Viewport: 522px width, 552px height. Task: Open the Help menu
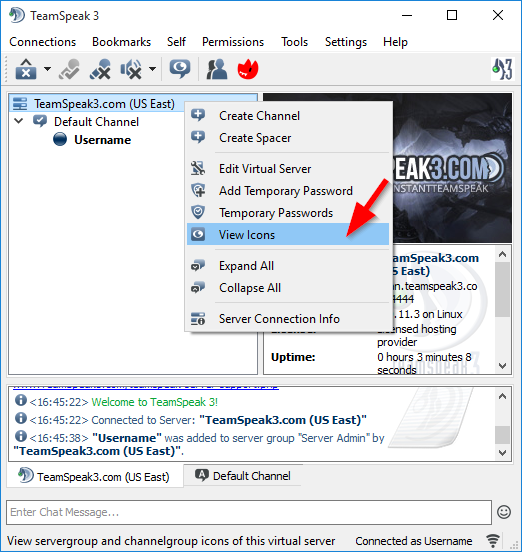[395, 42]
